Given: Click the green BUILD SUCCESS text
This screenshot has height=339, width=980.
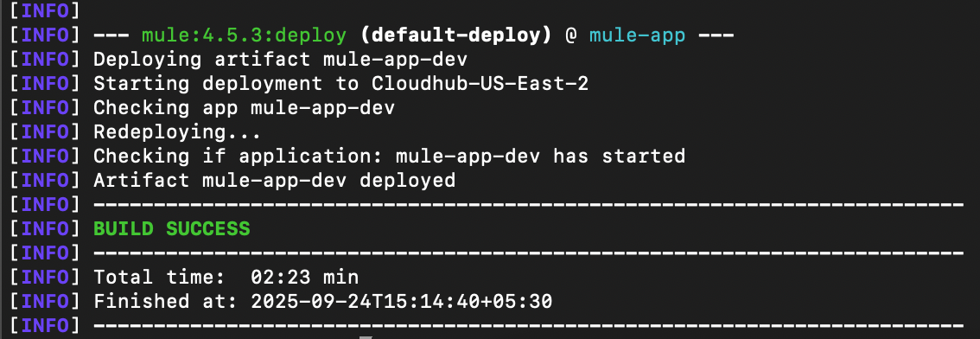Looking at the screenshot, I should coord(172,229).
